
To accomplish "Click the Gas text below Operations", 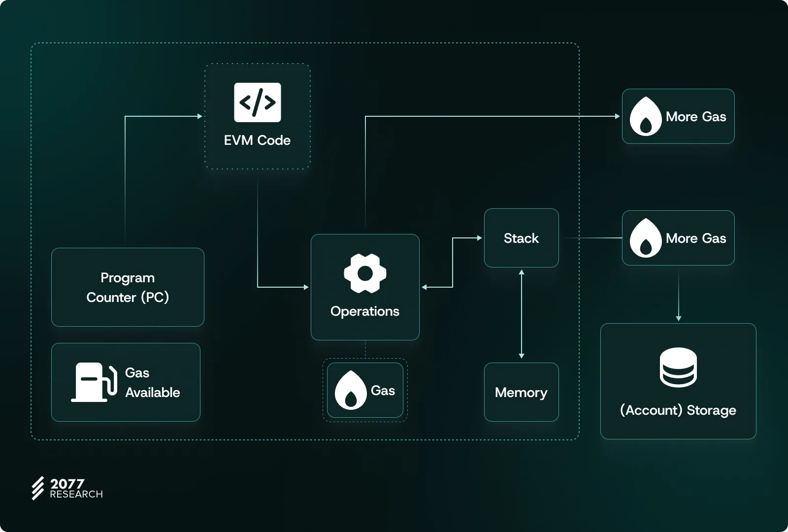I will [x=383, y=391].
